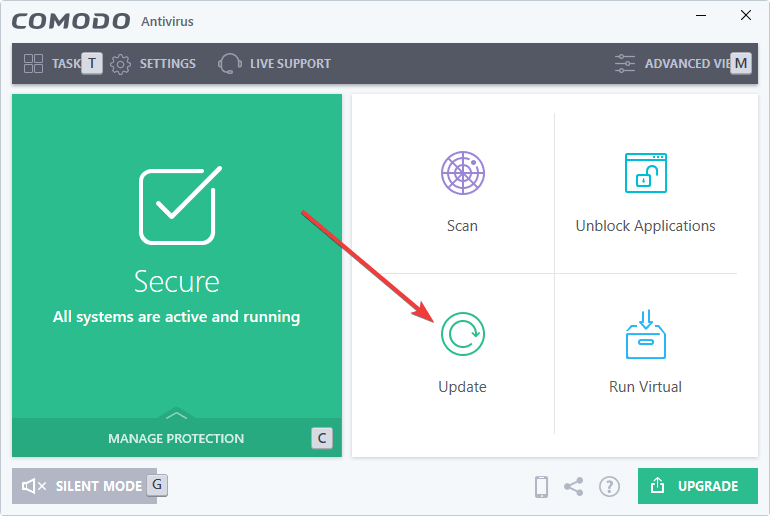Click the Run Virtual box icon
770x516 pixels.
tap(645, 334)
